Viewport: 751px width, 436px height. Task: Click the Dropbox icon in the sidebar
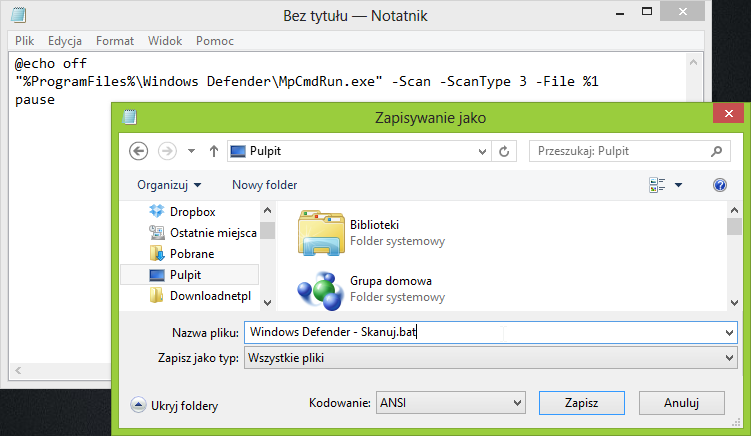click(x=157, y=211)
